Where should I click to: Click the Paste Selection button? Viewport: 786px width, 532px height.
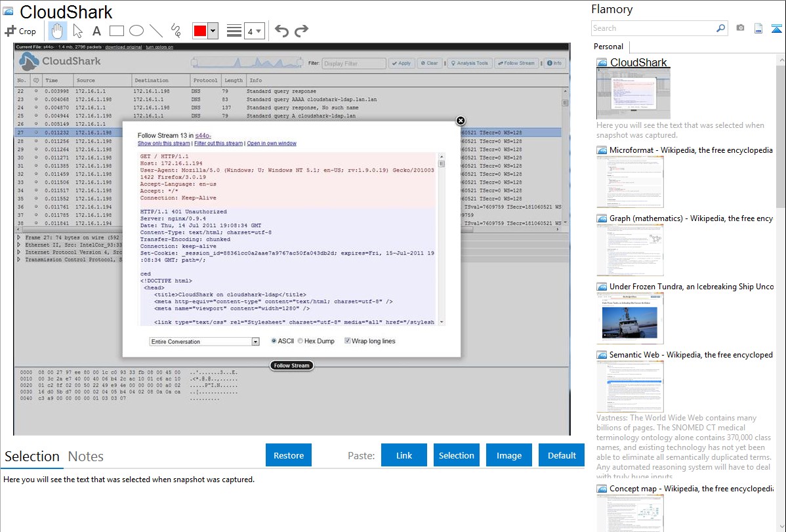point(457,455)
